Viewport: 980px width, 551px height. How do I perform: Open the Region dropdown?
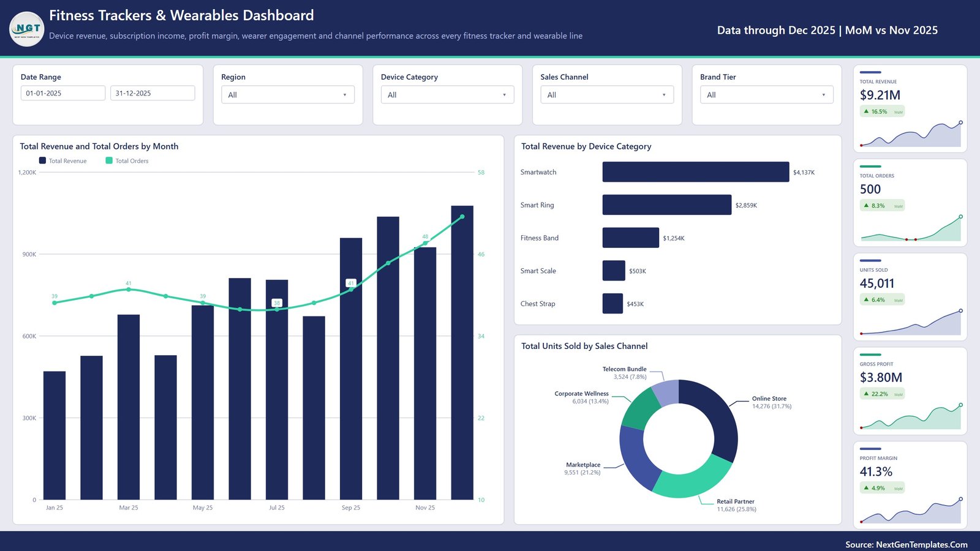[287, 95]
